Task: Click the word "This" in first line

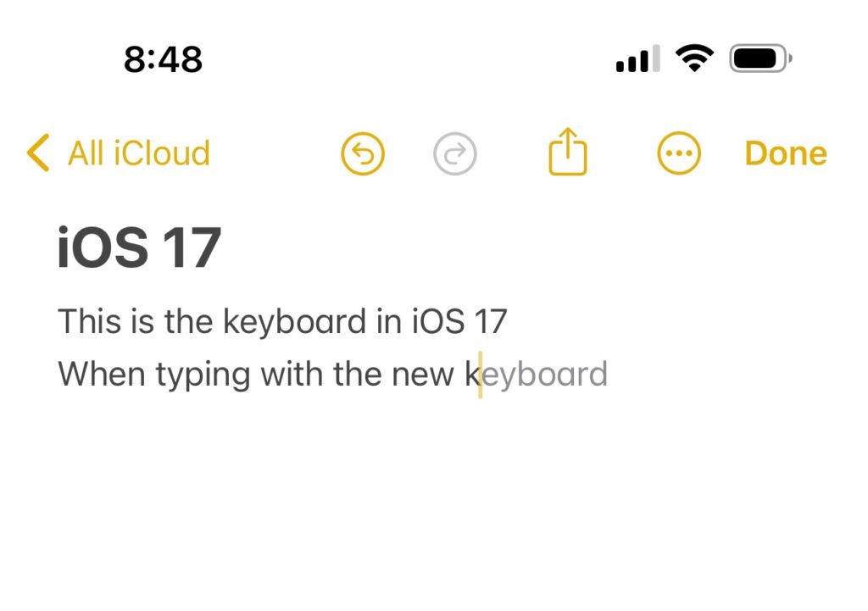Action: tap(87, 322)
